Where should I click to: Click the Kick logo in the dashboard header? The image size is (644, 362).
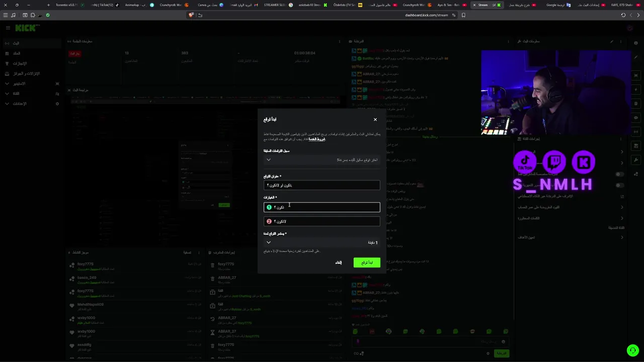point(27,28)
